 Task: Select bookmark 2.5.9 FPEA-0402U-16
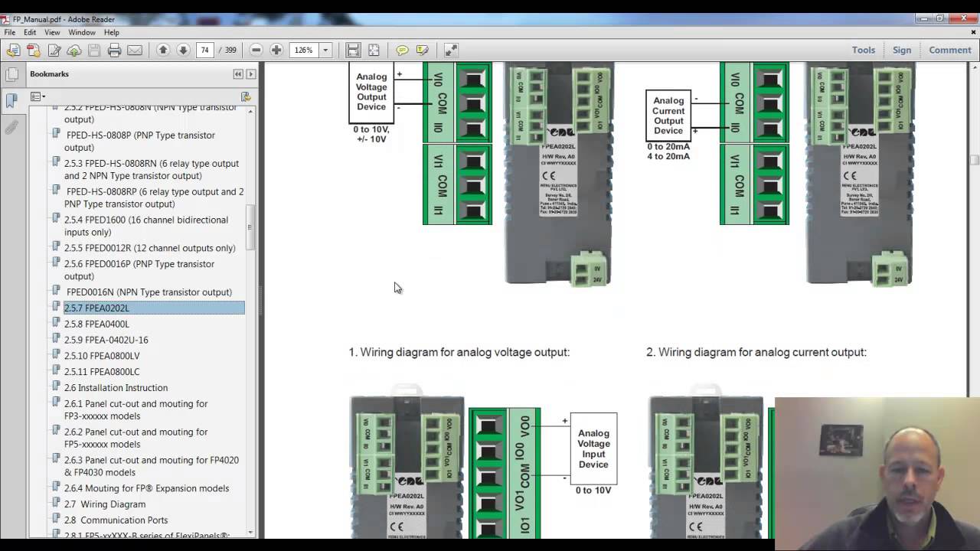click(106, 340)
